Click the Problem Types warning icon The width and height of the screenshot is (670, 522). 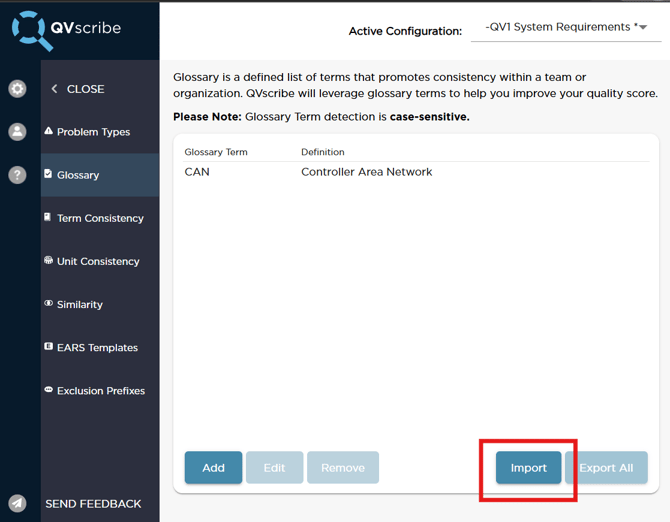(48, 131)
